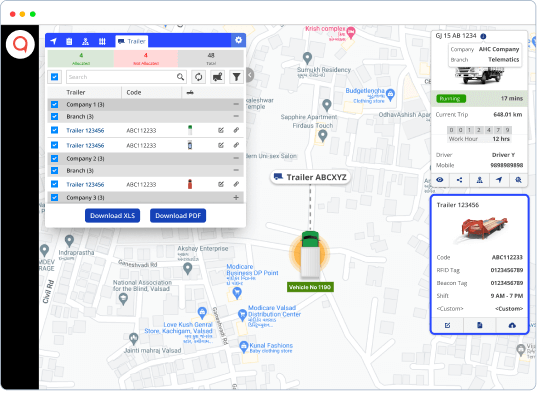Edit the Trailer 123456 row under Company 2
The width and height of the screenshot is (540, 393).
coord(221,184)
